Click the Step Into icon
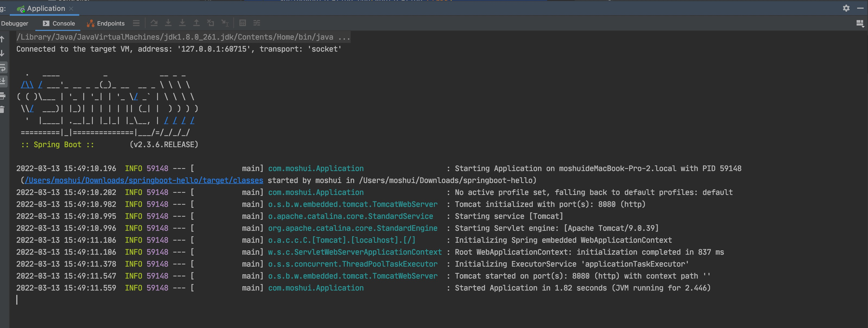The image size is (868, 328). click(x=168, y=23)
